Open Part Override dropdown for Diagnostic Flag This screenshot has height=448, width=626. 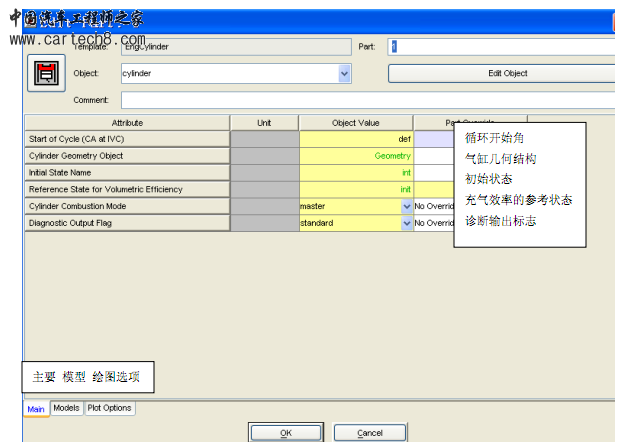click(434, 223)
